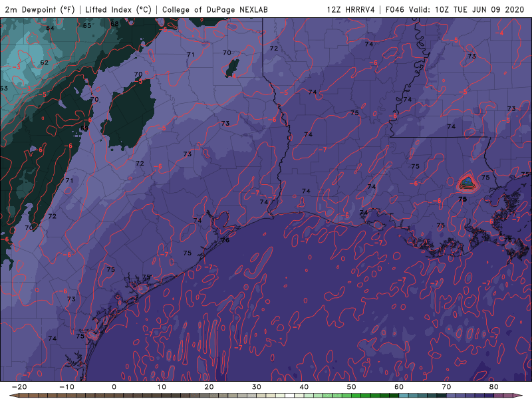Image resolution: width=532 pixels, height=399 pixels.
Task: Click the -4 lifted index label in top-right corner
Action: click(500, 33)
